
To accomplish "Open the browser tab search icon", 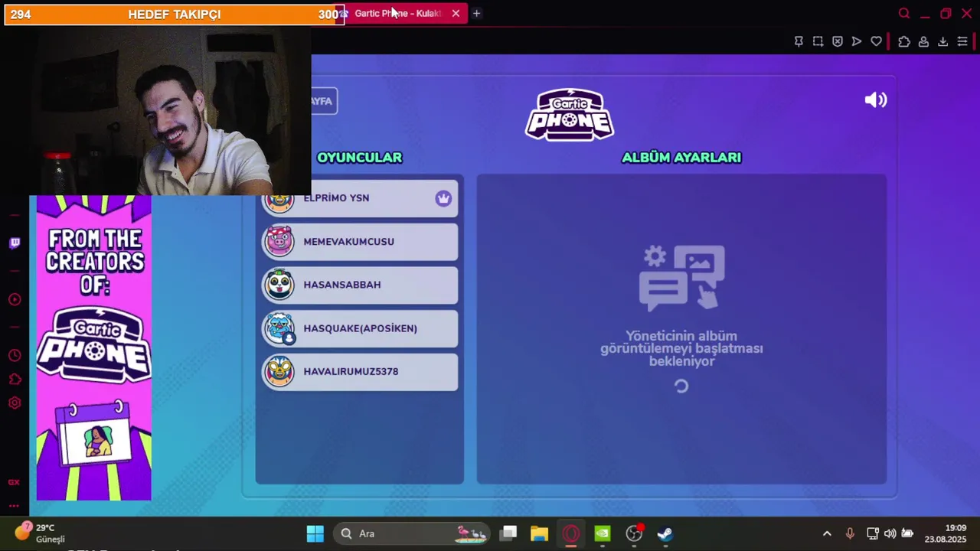I will [904, 13].
